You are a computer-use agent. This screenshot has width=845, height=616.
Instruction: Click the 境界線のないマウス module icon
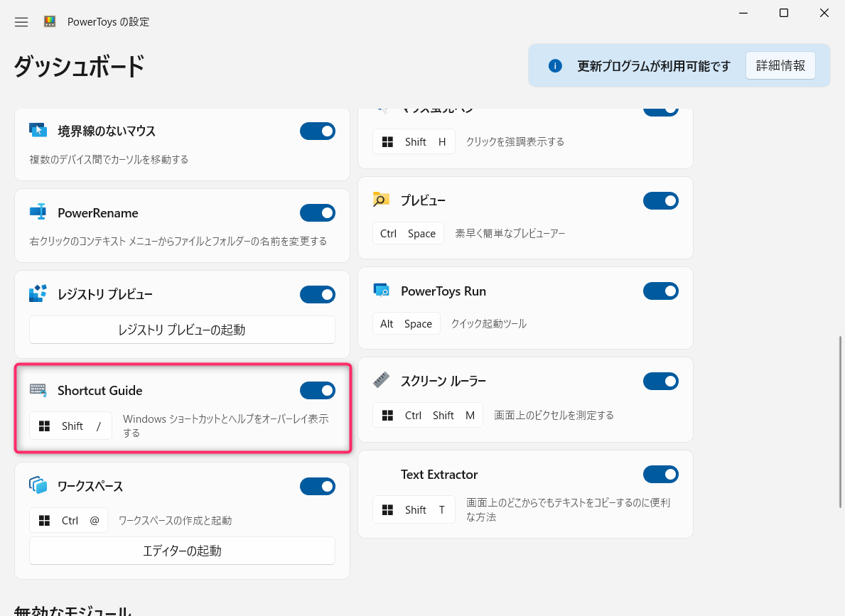(38, 131)
